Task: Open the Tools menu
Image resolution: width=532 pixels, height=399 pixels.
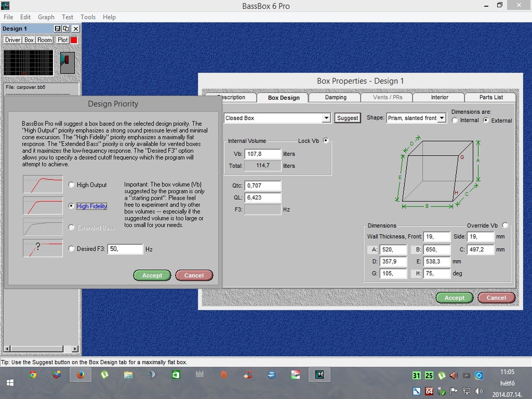Action: coord(88,17)
